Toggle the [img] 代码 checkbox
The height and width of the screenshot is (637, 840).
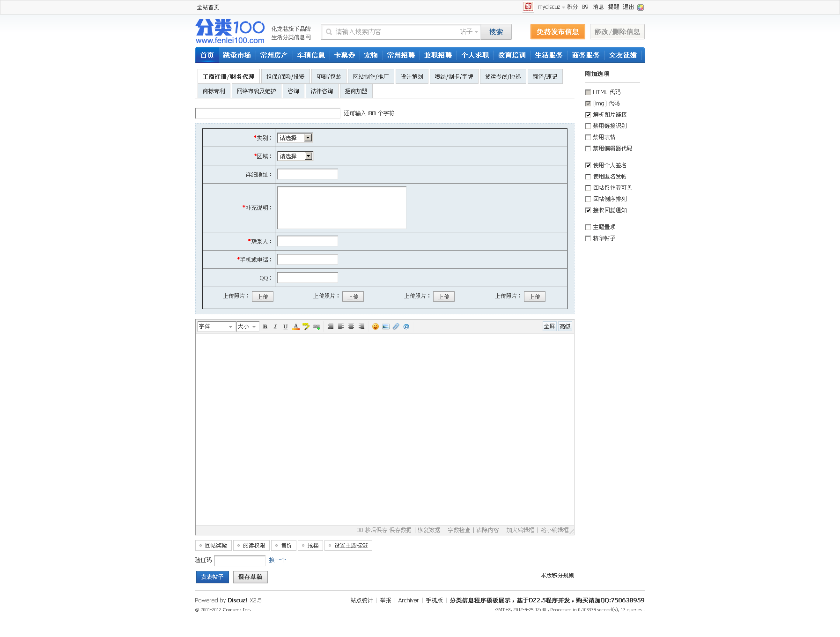click(588, 104)
